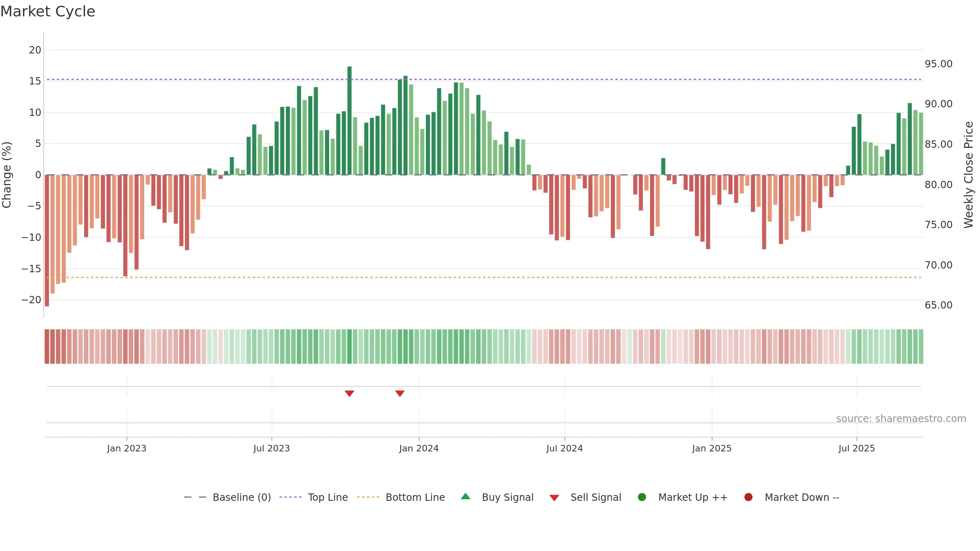The image size is (980, 551).
Task: Click the lone green bar in late 2024
Action: click(x=663, y=167)
